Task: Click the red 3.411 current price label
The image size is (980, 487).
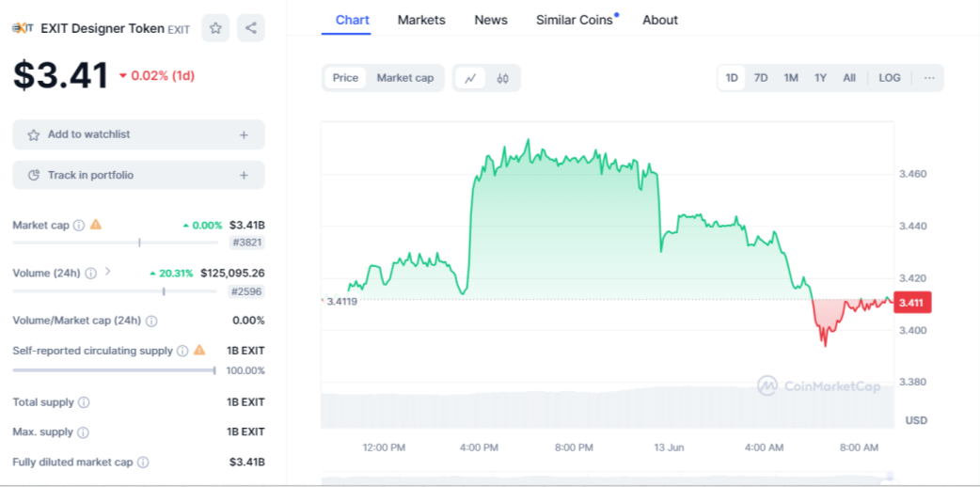Action: 912,303
